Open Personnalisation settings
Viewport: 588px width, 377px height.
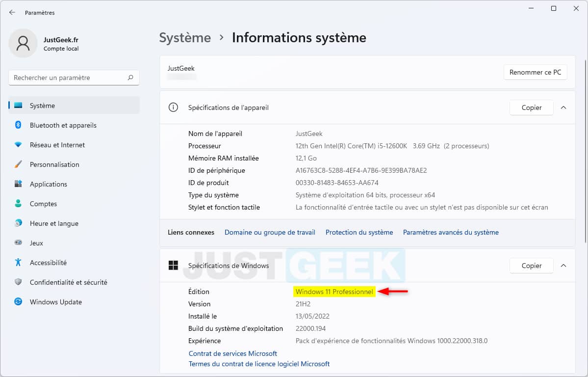(x=74, y=164)
